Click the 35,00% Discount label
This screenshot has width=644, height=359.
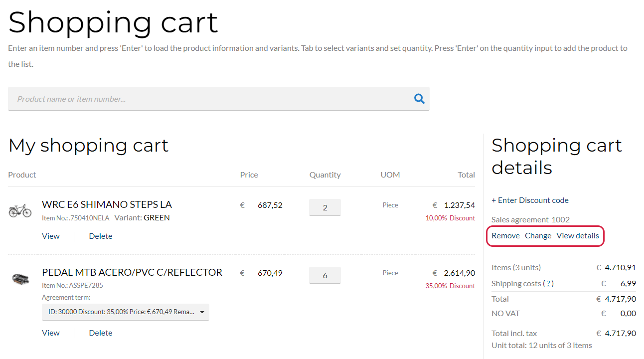click(450, 286)
